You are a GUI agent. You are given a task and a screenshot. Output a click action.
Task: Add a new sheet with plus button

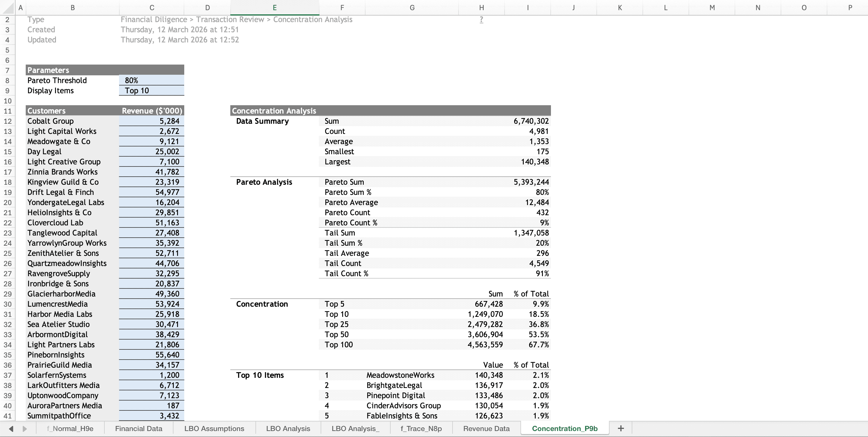pyautogui.click(x=621, y=428)
